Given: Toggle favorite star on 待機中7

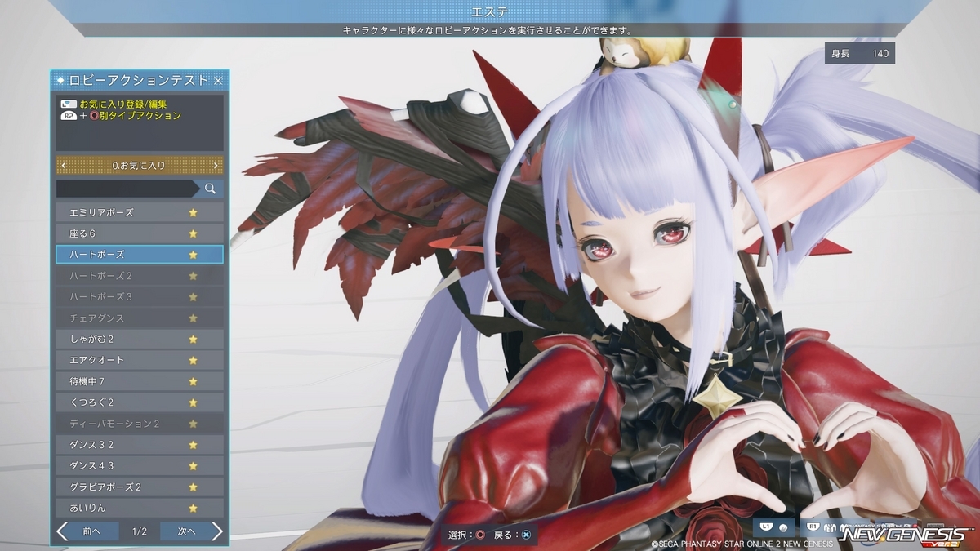Looking at the screenshot, I should click(194, 381).
